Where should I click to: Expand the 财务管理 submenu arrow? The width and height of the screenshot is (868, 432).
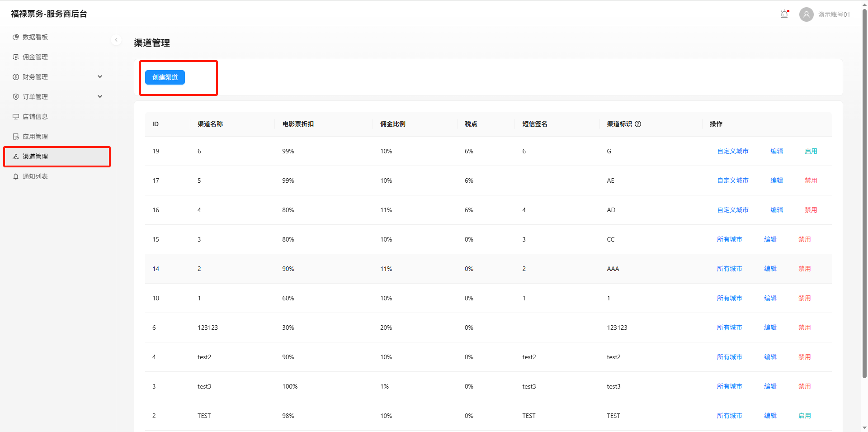100,77
